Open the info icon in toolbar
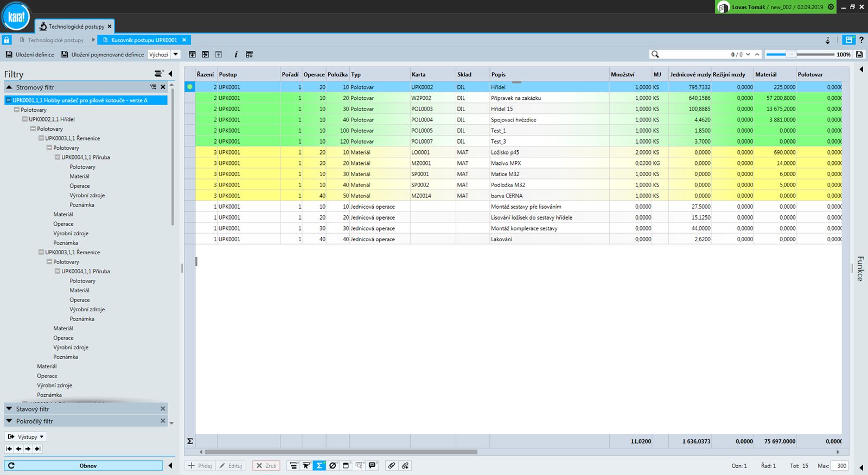The width and height of the screenshot is (868, 475). point(235,55)
